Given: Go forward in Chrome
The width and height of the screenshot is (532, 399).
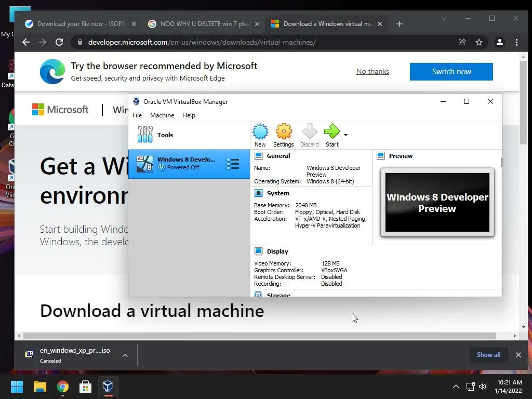Looking at the screenshot, I should 43,42.
